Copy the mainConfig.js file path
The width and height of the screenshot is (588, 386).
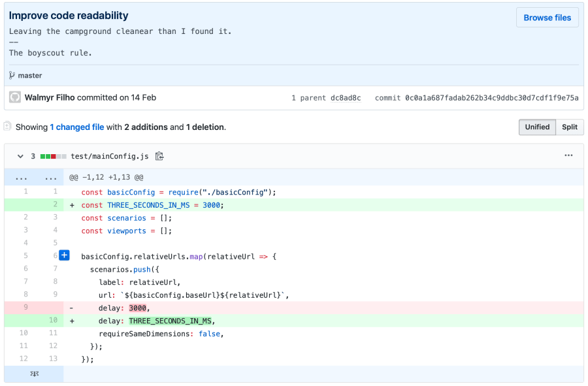click(159, 156)
